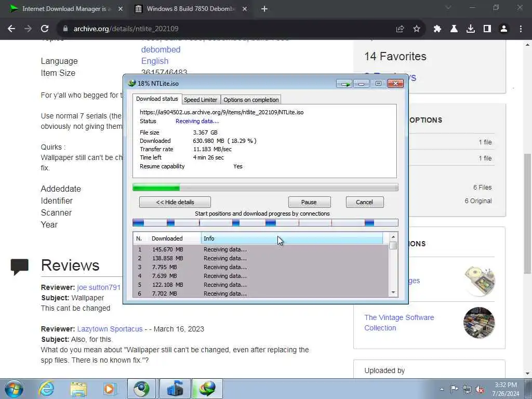Image resolution: width=532 pixels, height=399 pixels.
Task: Open reviewer joe sutton791 profile link
Action: (x=99, y=287)
